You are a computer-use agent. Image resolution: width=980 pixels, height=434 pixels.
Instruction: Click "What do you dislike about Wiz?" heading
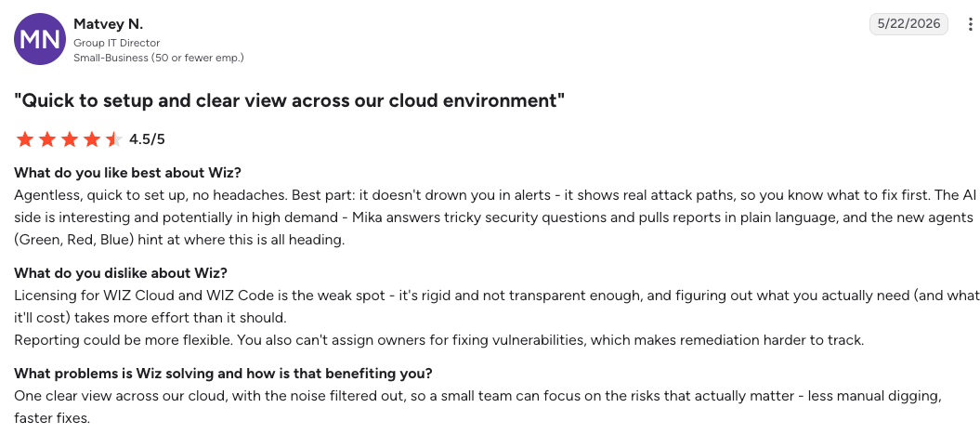(121, 273)
